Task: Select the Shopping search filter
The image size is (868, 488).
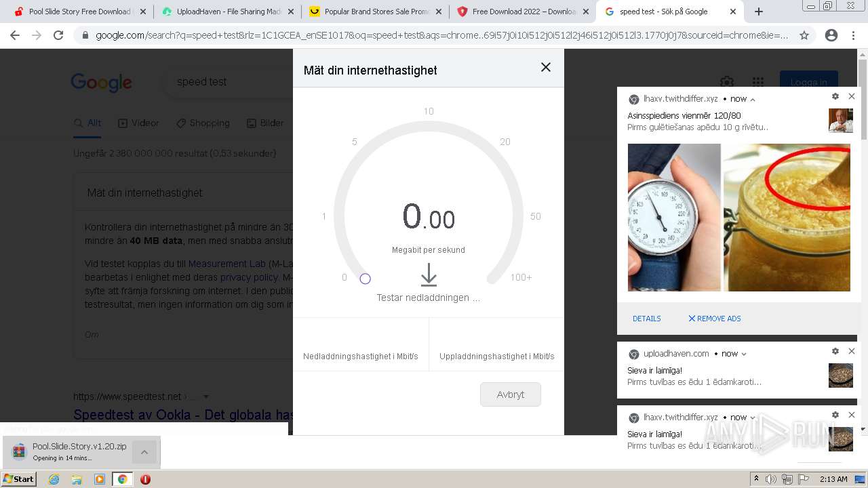Action: (x=203, y=123)
